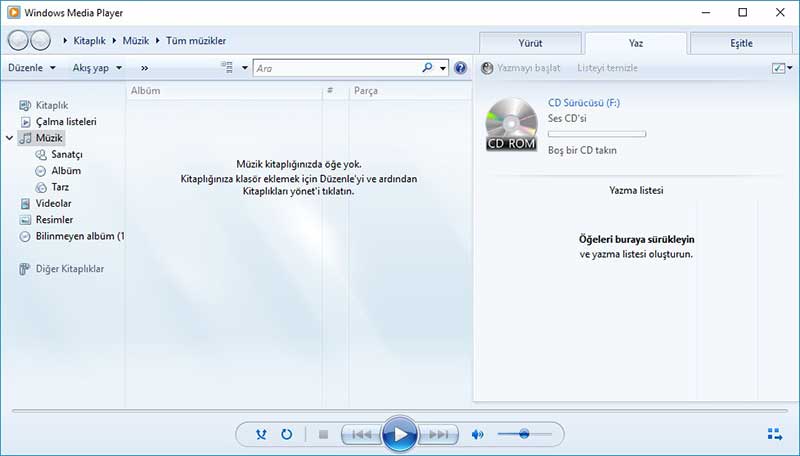Switch to Now Playing mode icon
This screenshot has width=800, height=456.
point(774,435)
